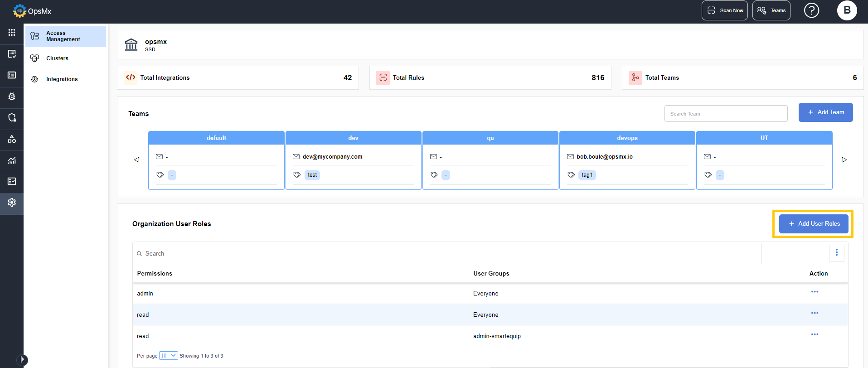868x368 pixels.
Task: Open action menu for admin-smartequip row
Action: coord(815,334)
